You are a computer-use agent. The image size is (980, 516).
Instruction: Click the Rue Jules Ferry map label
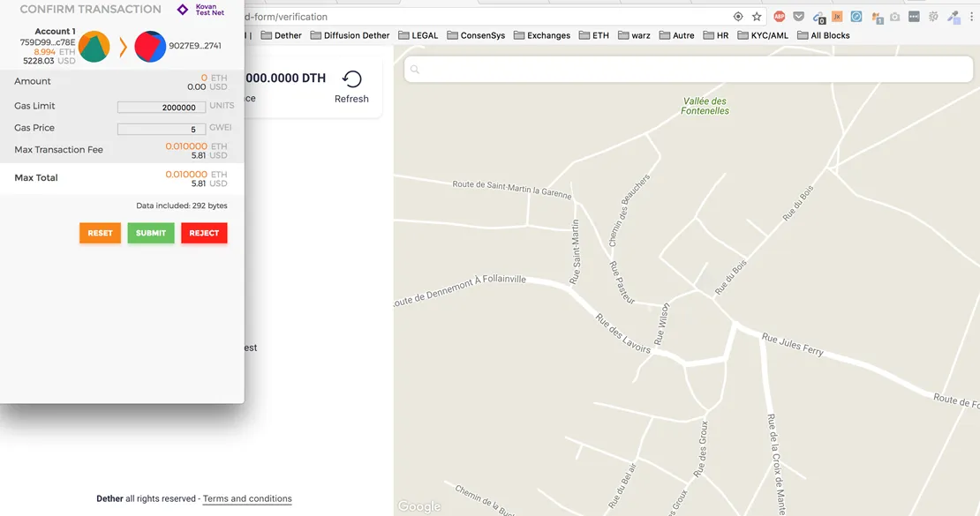[x=793, y=344]
